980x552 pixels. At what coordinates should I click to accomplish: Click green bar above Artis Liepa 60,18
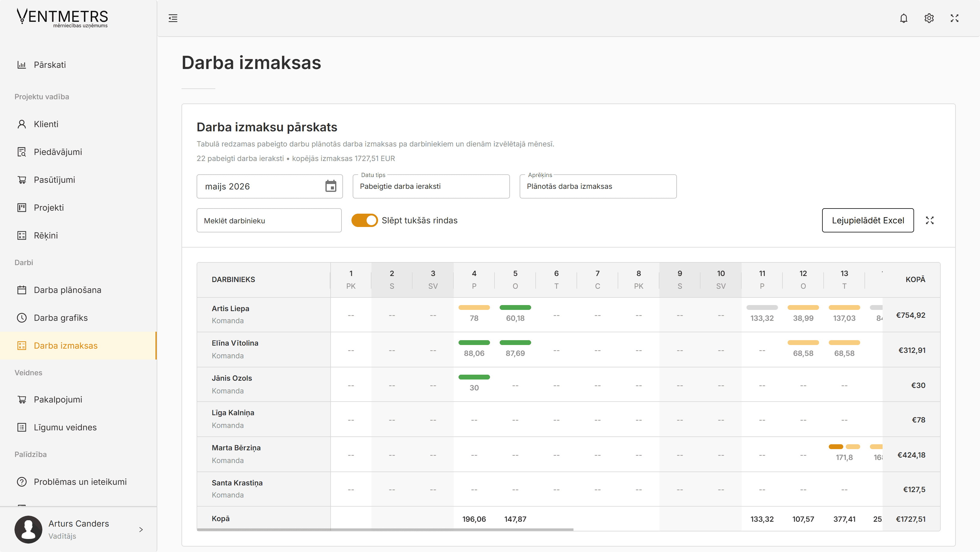tap(515, 307)
